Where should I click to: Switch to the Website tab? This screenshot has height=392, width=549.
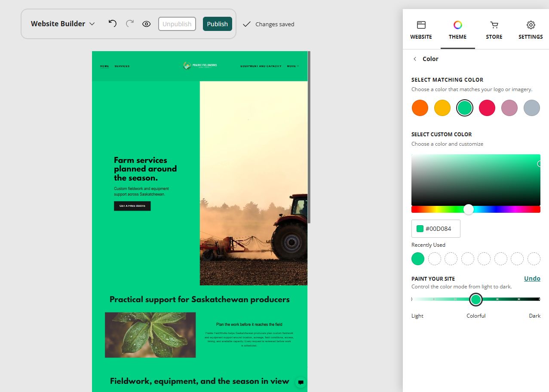(x=421, y=30)
